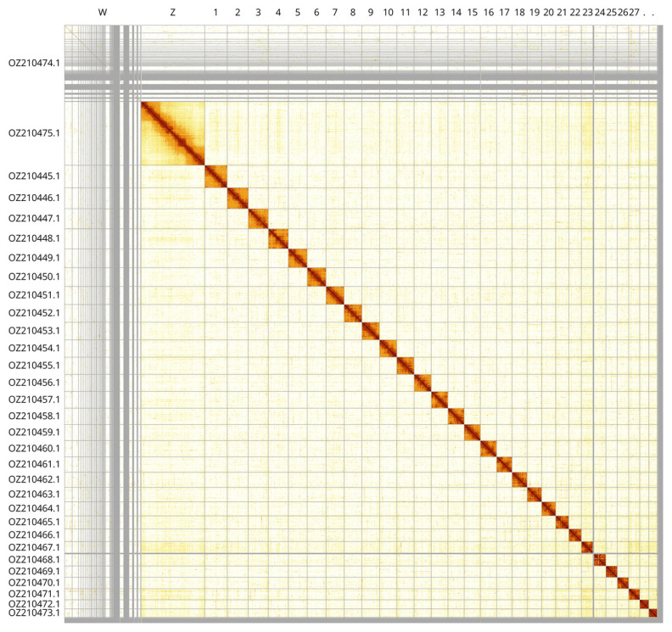672x632 pixels.
Task: Click column header 18
Action: (519, 13)
